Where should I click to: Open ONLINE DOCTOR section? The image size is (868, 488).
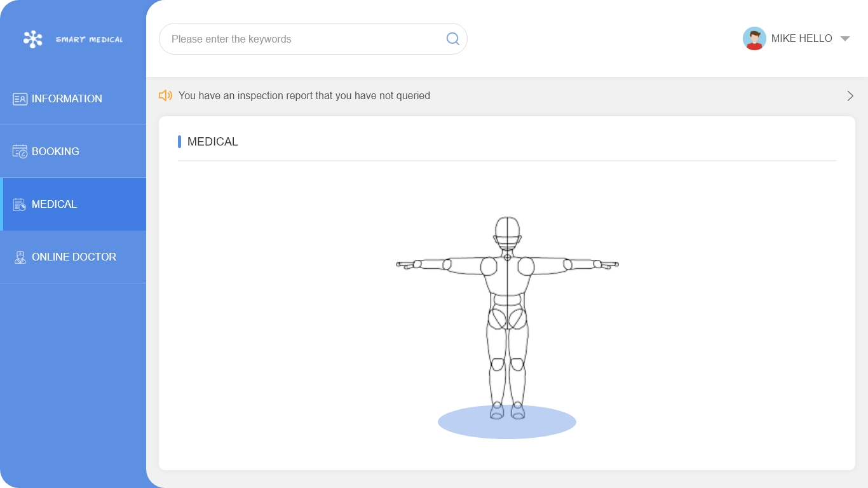coord(74,257)
